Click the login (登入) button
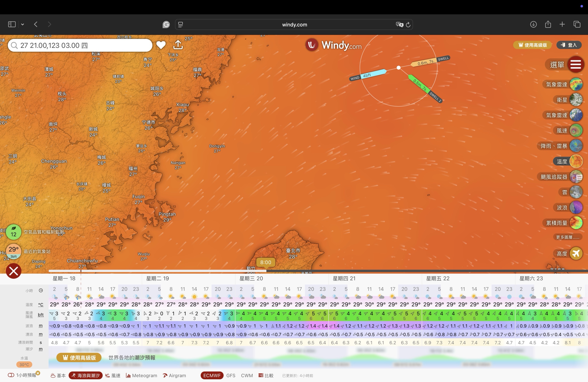The width and height of the screenshot is (588, 382). [x=569, y=45]
